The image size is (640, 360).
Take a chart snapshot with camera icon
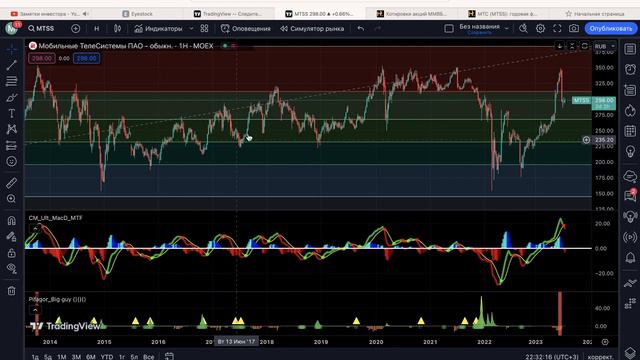[574, 29]
